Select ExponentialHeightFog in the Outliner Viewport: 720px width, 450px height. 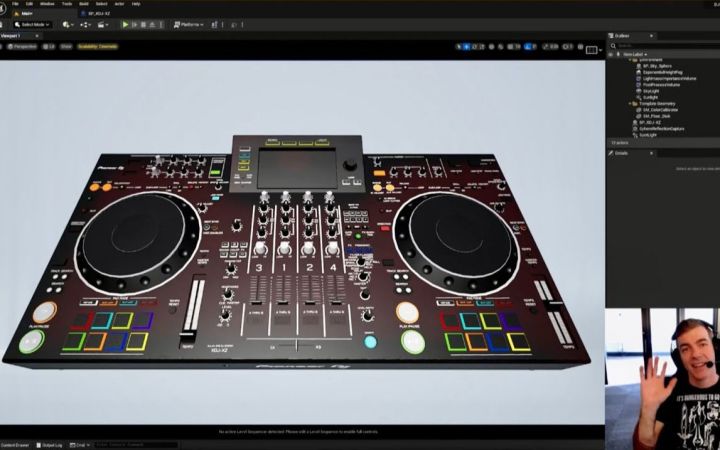tap(663, 73)
